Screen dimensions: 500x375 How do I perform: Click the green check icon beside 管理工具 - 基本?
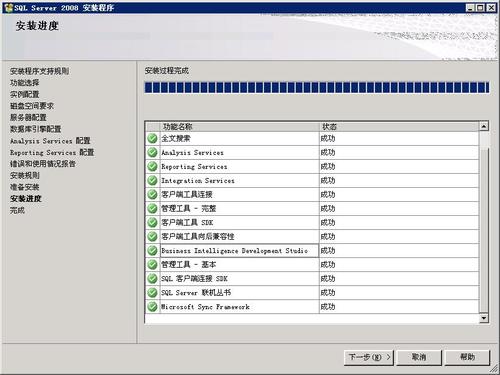coord(152,264)
